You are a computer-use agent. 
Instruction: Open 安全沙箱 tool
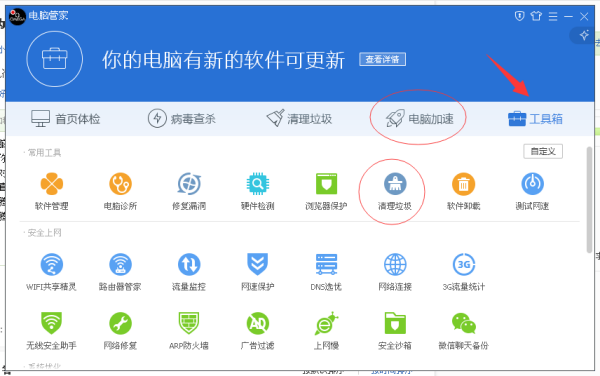(395, 331)
